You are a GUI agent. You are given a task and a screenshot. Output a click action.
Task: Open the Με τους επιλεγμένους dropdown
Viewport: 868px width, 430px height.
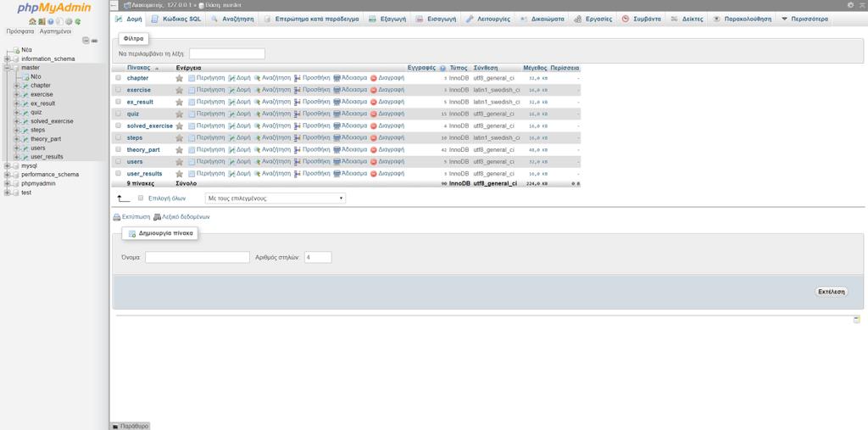[275, 198]
